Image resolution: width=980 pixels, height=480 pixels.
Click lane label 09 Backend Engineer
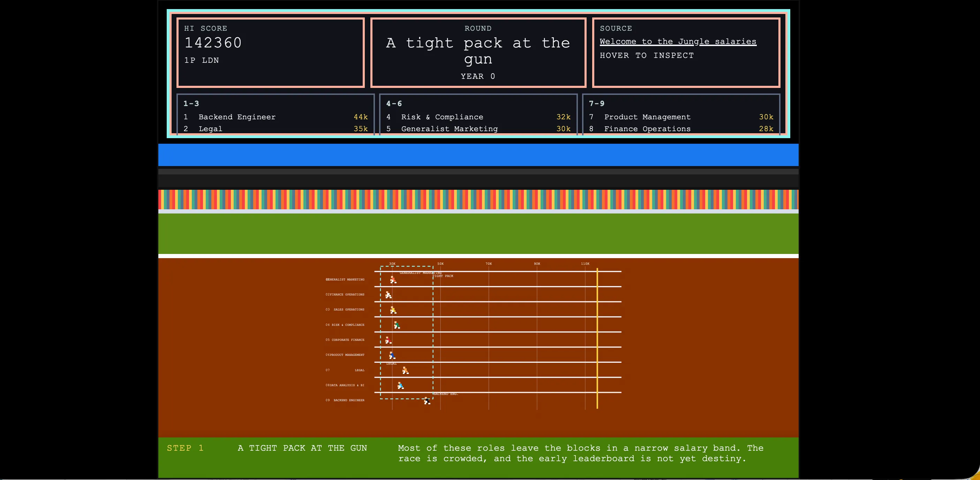(345, 400)
